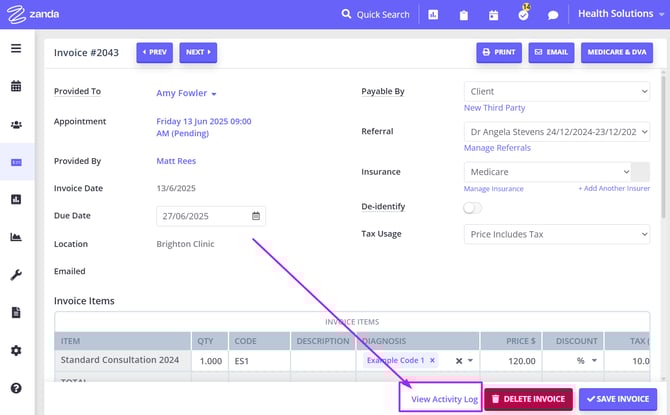Open the Tax Usage dropdown

click(556, 234)
